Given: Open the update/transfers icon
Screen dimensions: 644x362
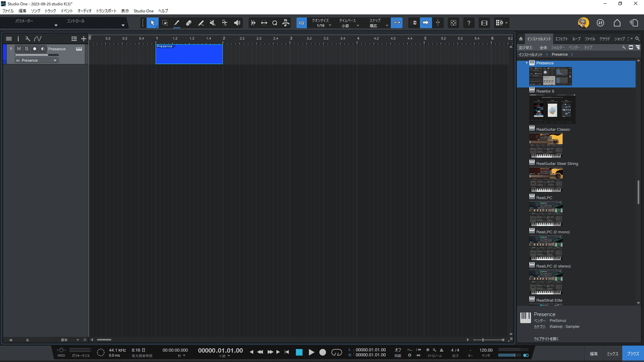Looking at the screenshot, I should [x=601, y=23].
